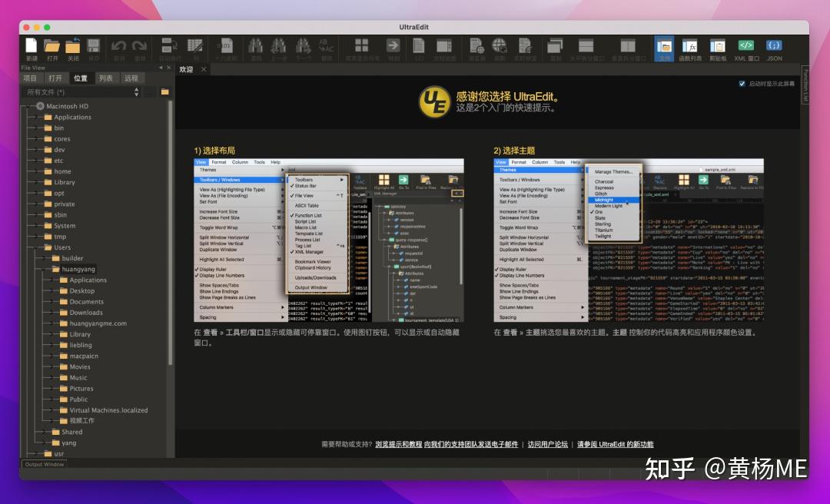
Task: Open the XML 窗口 using its toolbar icon
Action: click(x=746, y=46)
